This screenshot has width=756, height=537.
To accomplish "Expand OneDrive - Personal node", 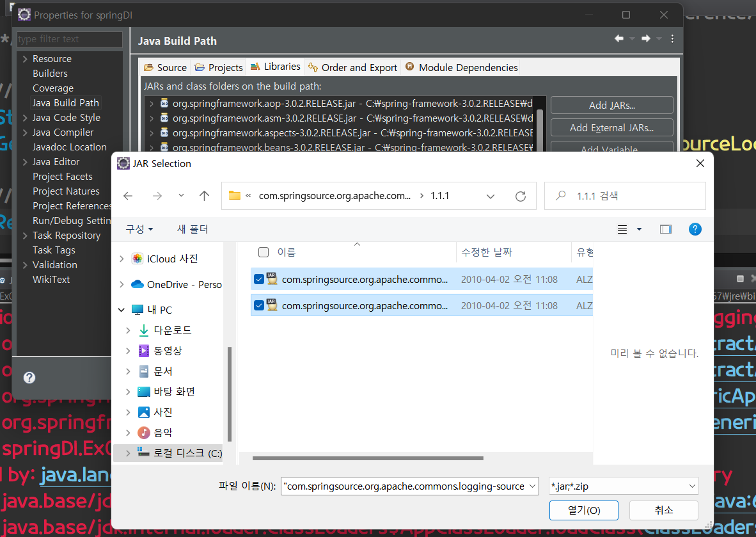I will [x=122, y=285].
